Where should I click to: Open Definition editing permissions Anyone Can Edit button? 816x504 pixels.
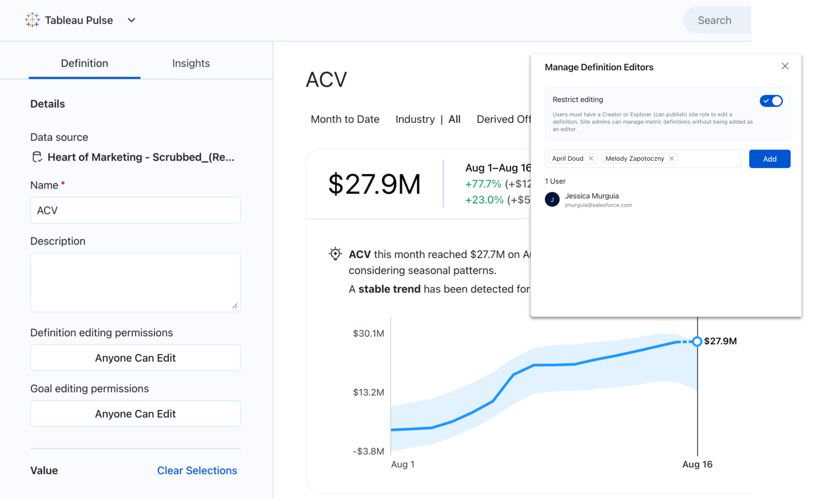[135, 358]
